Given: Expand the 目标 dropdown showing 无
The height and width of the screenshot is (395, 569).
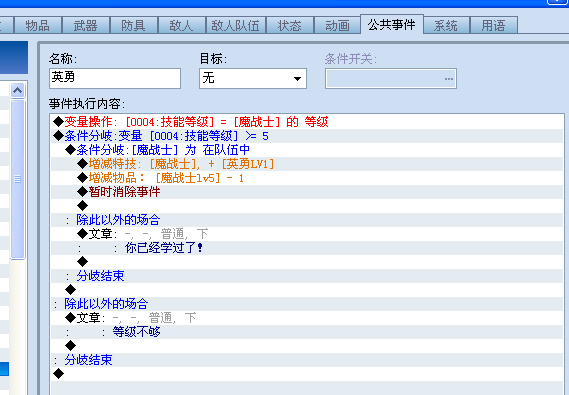Looking at the screenshot, I should [x=253, y=78].
